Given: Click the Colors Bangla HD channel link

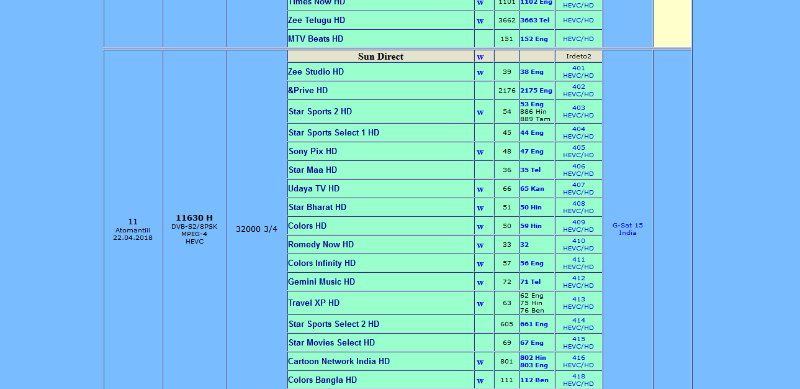Looking at the screenshot, I should coord(322,380).
